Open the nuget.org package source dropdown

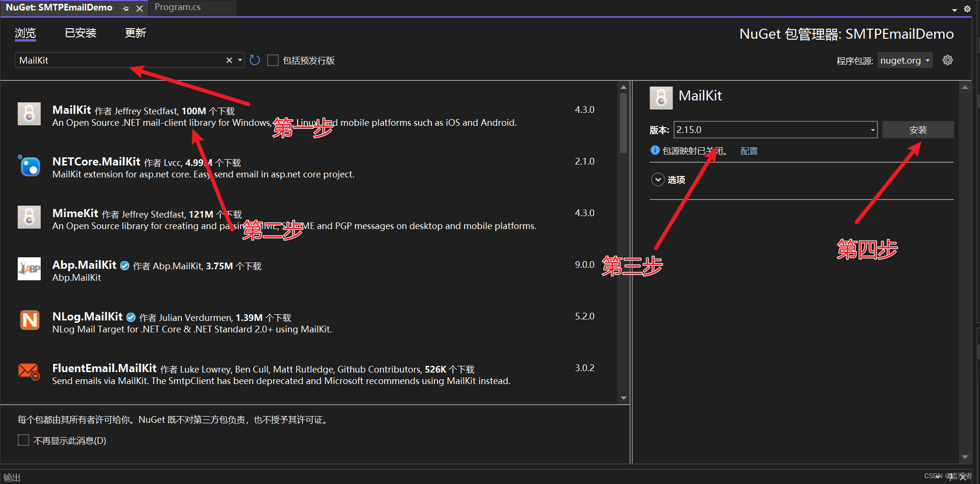pos(904,60)
